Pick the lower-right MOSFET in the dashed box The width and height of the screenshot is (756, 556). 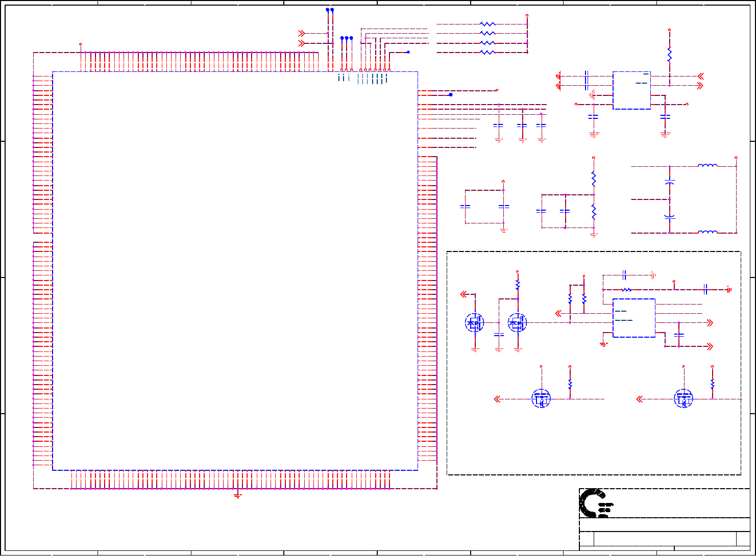pyautogui.click(x=684, y=399)
